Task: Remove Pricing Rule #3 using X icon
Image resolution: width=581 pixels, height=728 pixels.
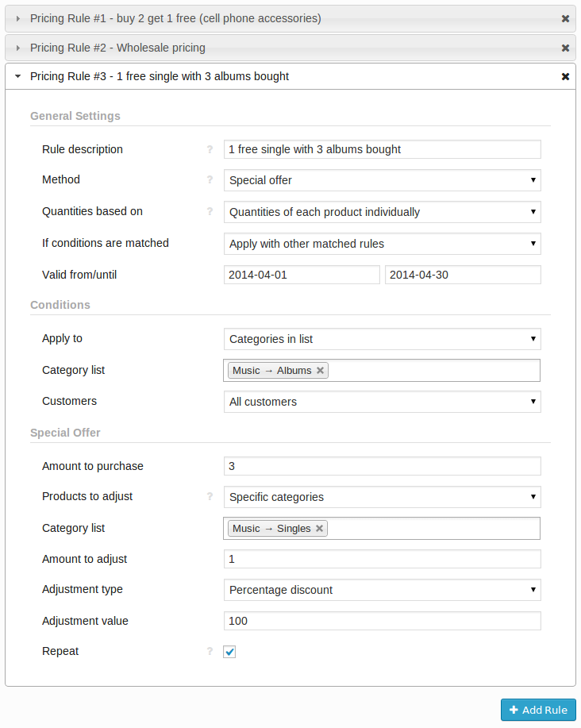Action: tap(565, 77)
